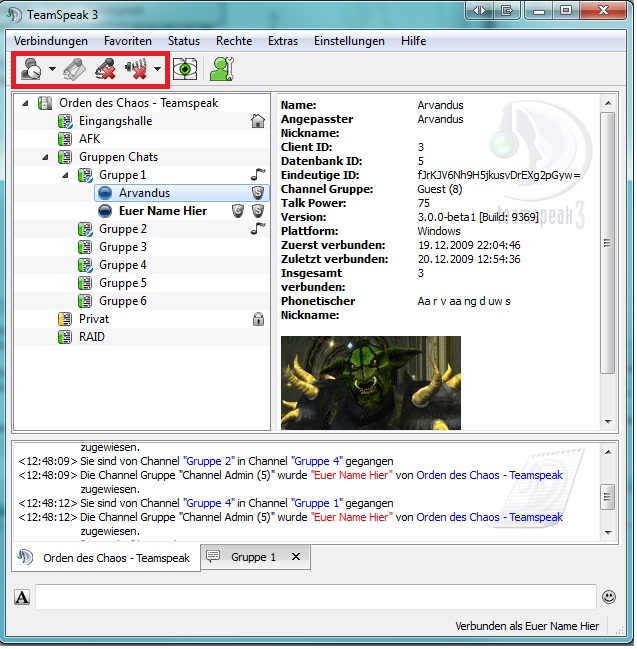
Task: Select server Orden des Chaos - Teamspeak
Action: tap(138, 103)
